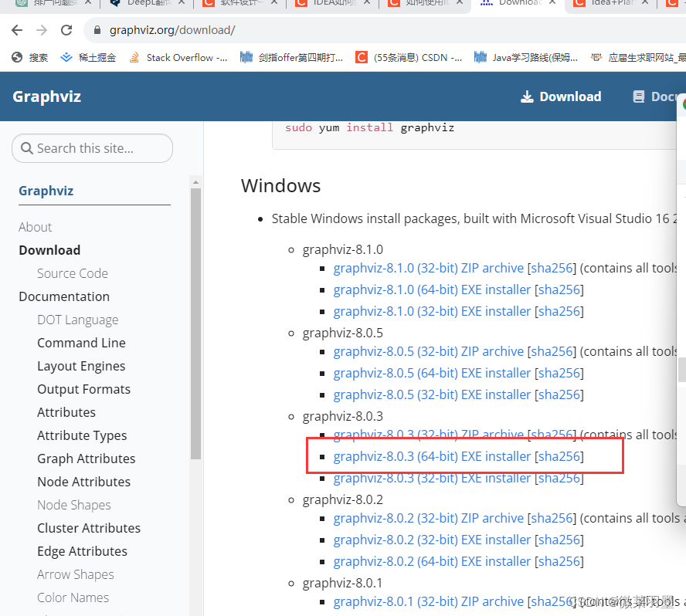Open DOT Language in the sidebar

pyautogui.click(x=77, y=320)
